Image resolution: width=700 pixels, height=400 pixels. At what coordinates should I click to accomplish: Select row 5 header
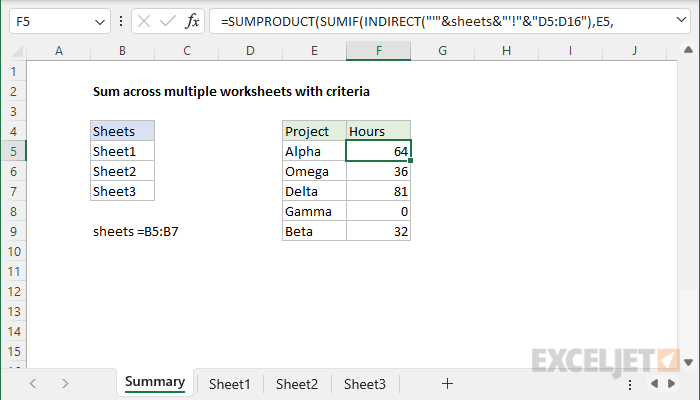[13, 151]
